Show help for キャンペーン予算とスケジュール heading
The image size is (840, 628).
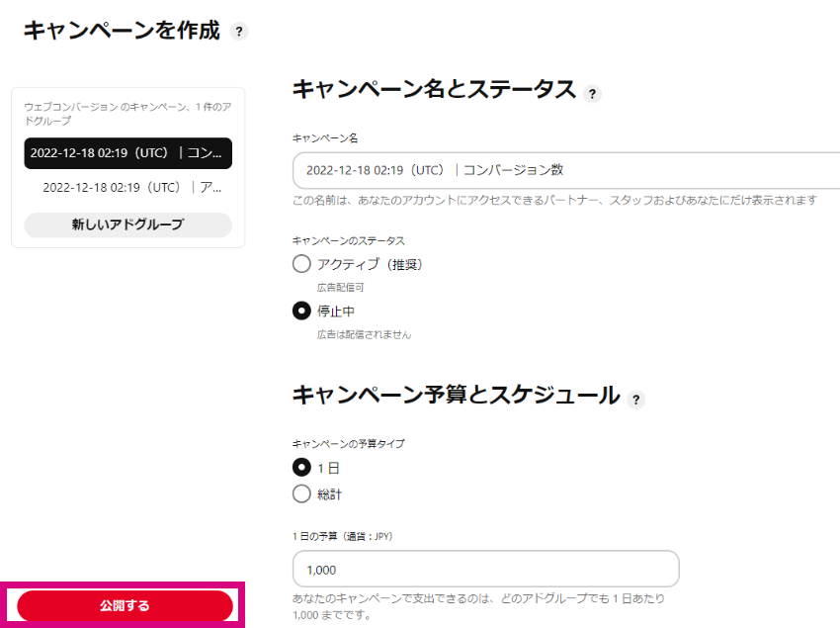(x=635, y=400)
